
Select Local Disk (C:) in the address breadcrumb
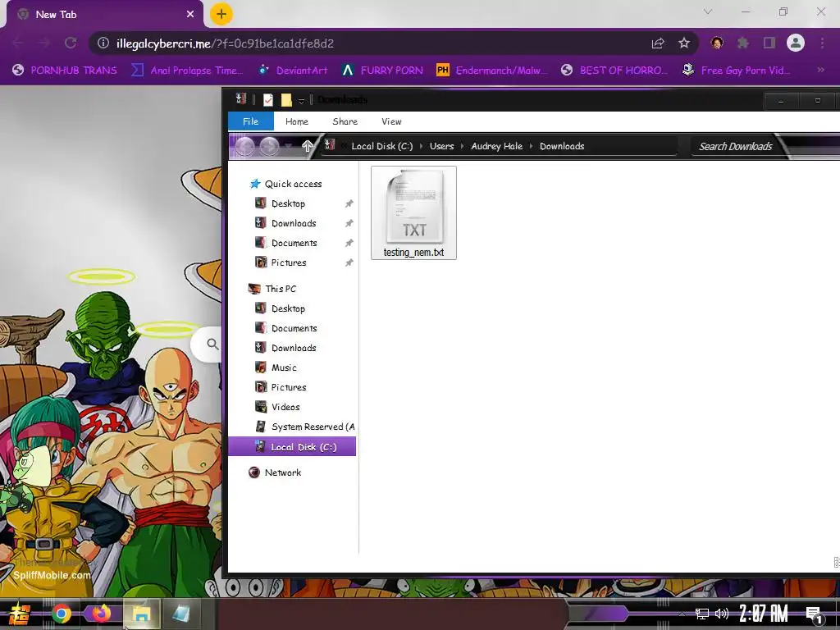382,146
